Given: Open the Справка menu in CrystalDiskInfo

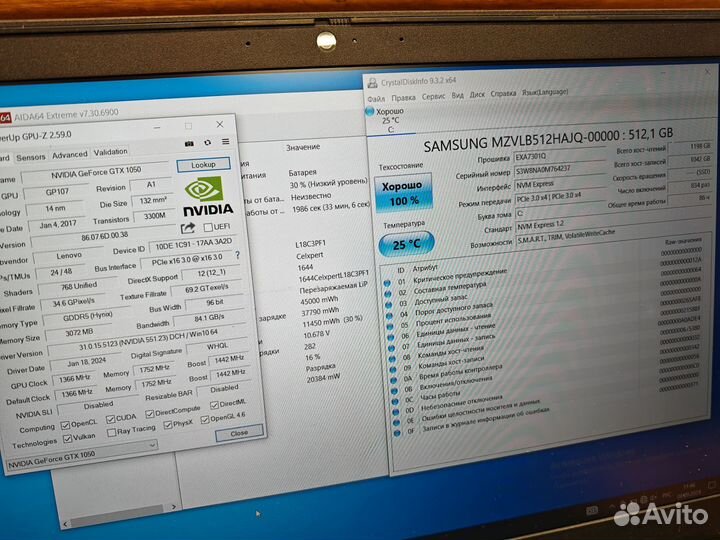Looking at the screenshot, I should (x=503, y=93).
